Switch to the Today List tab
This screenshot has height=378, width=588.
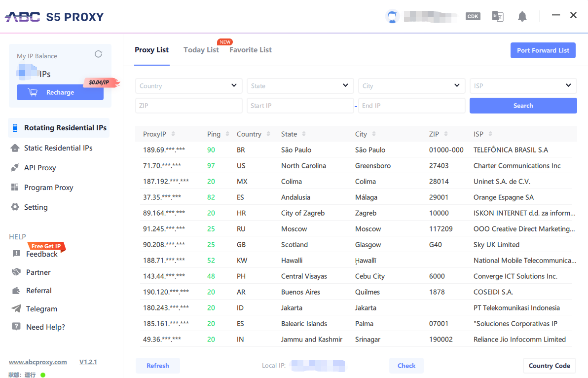tap(201, 50)
